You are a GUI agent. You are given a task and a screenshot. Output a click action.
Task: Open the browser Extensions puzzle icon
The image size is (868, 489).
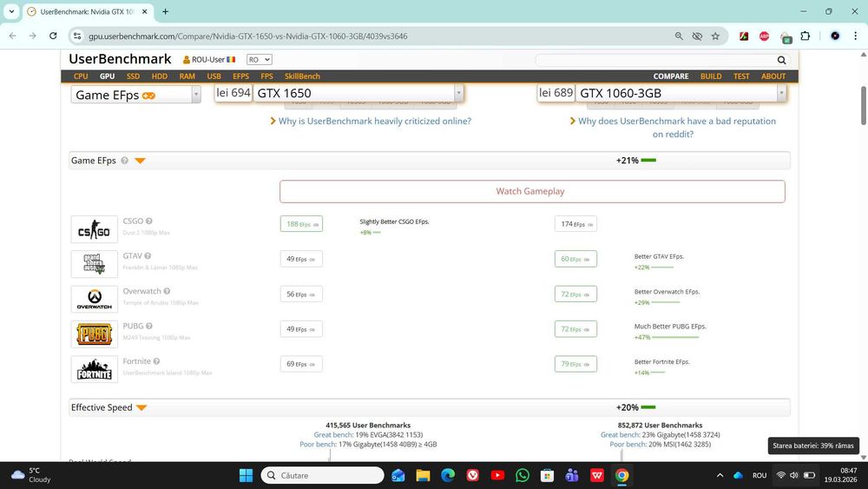click(x=805, y=36)
